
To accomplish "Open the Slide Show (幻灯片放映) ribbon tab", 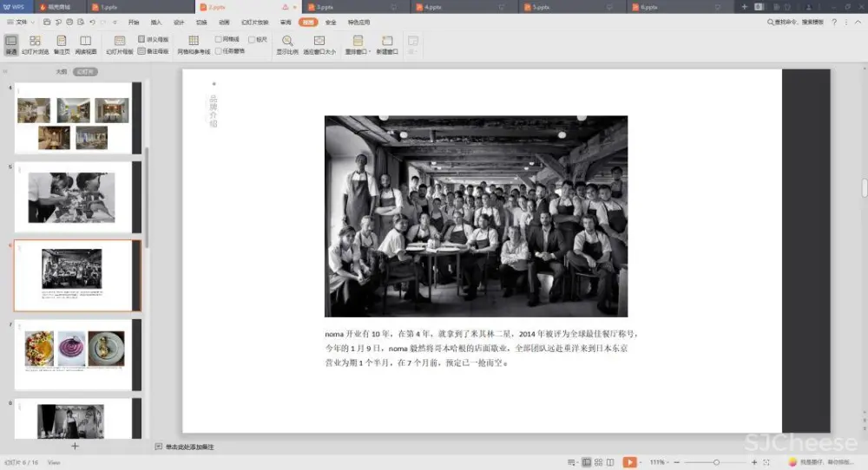I will point(254,23).
